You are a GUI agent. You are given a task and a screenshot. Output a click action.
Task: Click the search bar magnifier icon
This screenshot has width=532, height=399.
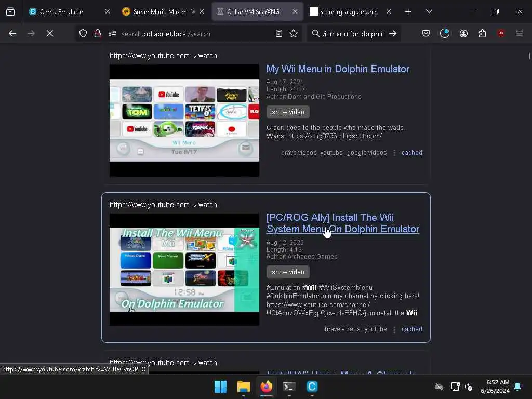315,33
